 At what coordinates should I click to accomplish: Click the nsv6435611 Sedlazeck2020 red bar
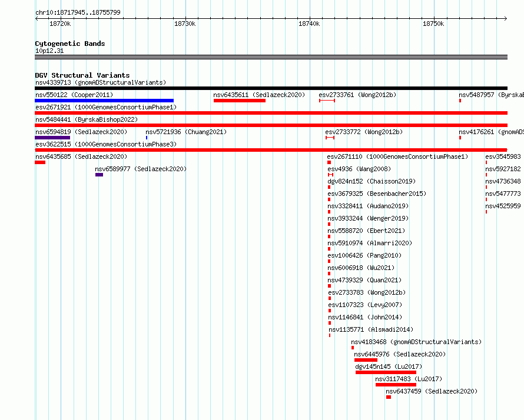point(240,101)
